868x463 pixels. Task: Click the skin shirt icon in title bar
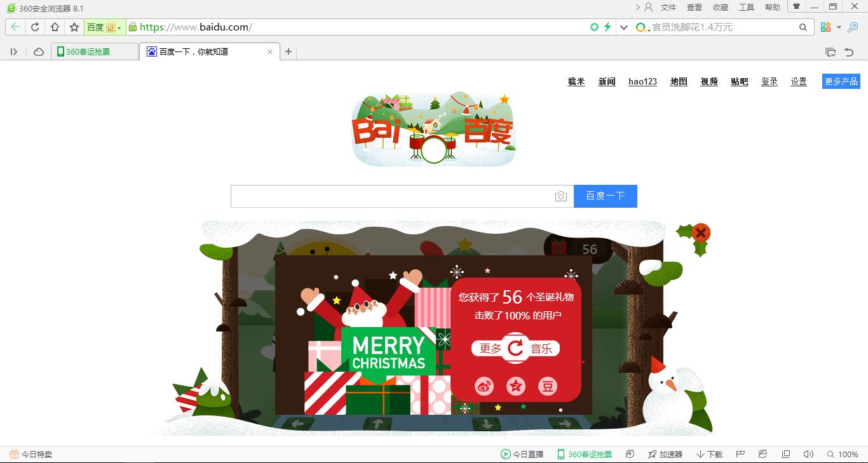pyautogui.click(x=796, y=6)
